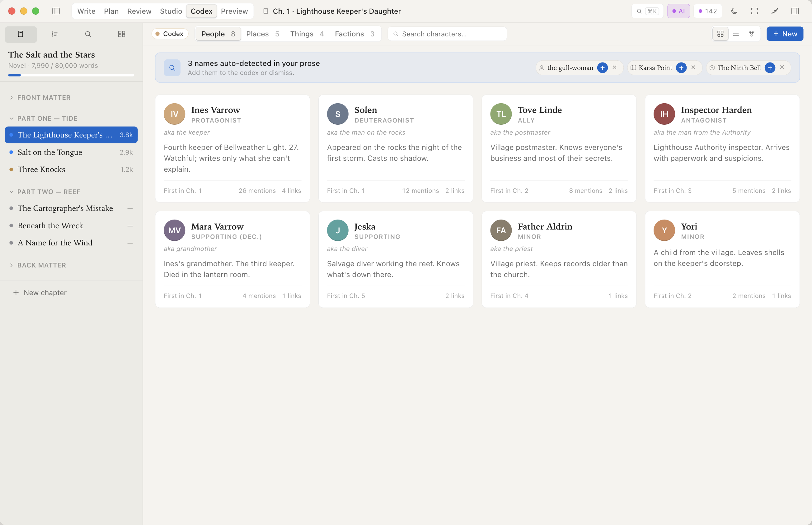Switch codex to card grid view

[x=720, y=34]
